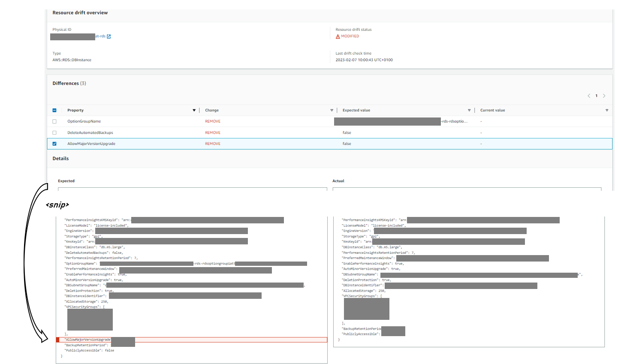
Task: Click previous page arrow in Differences pagination
Action: pos(589,96)
